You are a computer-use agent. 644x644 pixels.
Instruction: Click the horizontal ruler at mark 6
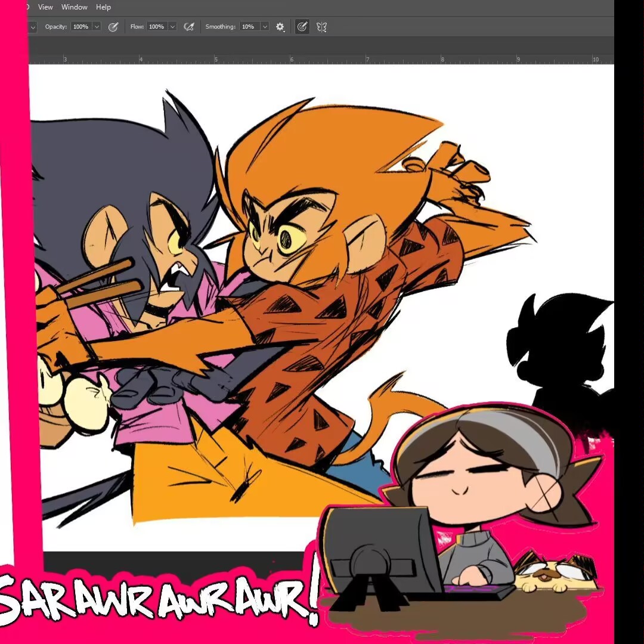(x=292, y=60)
